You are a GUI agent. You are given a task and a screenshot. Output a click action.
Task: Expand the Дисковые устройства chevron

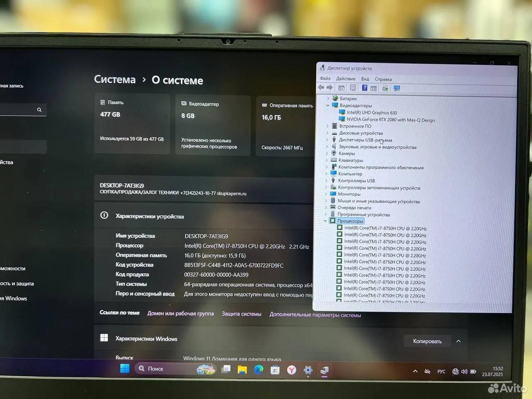click(327, 133)
